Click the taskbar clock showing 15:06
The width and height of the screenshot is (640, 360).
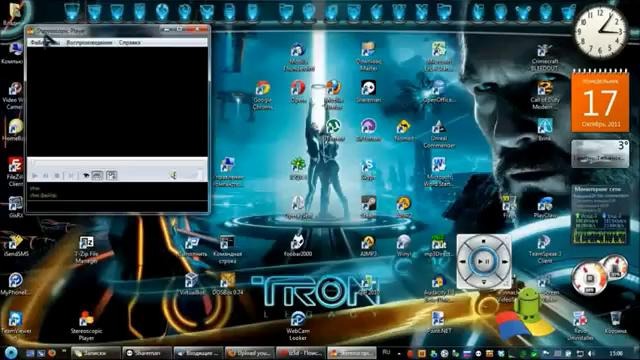click(x=616, y=353)
